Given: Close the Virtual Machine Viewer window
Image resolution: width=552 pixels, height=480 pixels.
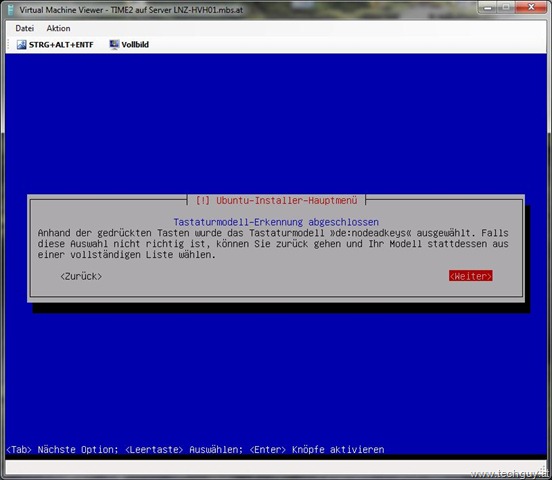Looking at the screenshot, I should click(x=531, y=7).
